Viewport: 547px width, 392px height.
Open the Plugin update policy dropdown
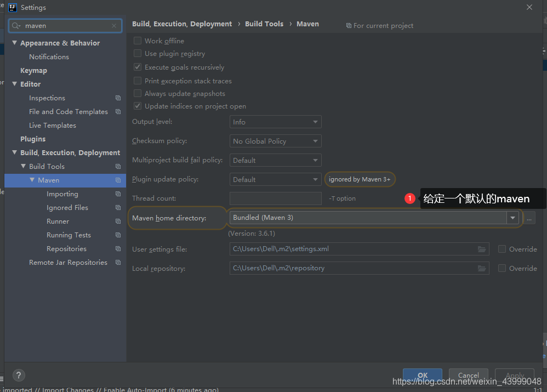pos(275,179)
